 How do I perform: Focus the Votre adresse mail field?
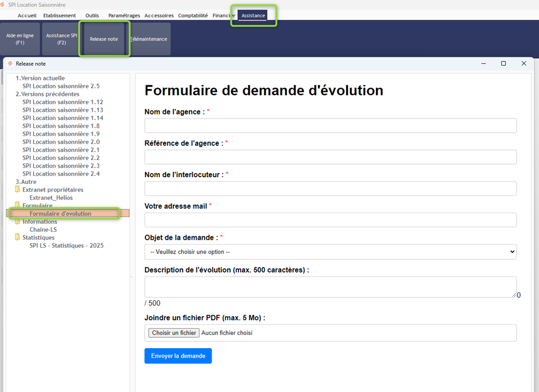tap(330, 220)
